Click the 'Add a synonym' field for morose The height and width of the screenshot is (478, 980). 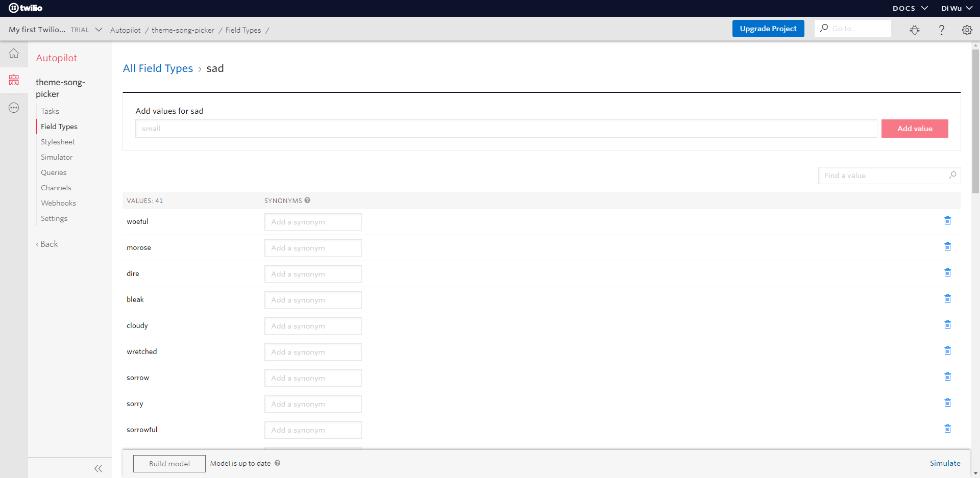[313, 247]
